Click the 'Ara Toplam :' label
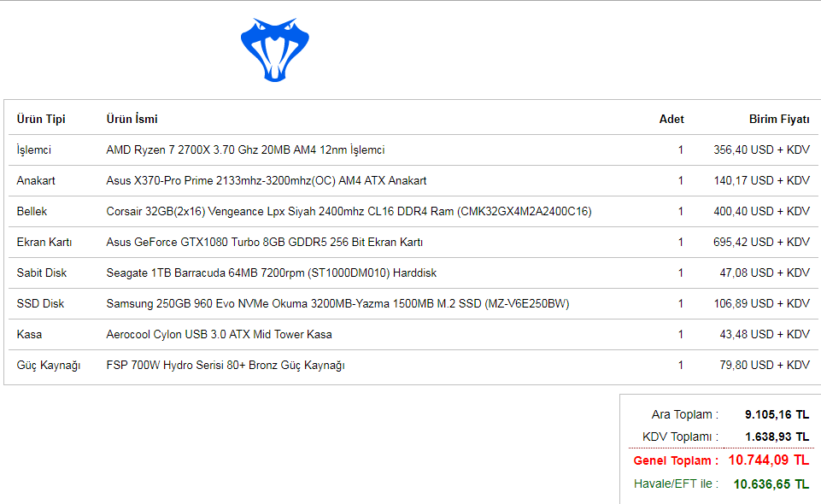This screenshot has width=821, height=504. click(685, 414)
